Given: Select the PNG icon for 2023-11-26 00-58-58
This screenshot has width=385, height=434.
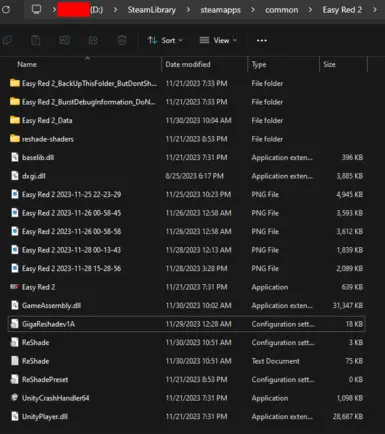Looking at the screenshot, I should (x=15, y=231).
